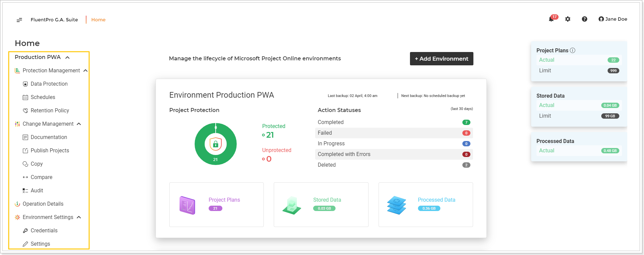Collapse the Environment Settings group chevron
The height and width of the screenshot is (255, 644).
pyautogui.click(x=79, y=217)
